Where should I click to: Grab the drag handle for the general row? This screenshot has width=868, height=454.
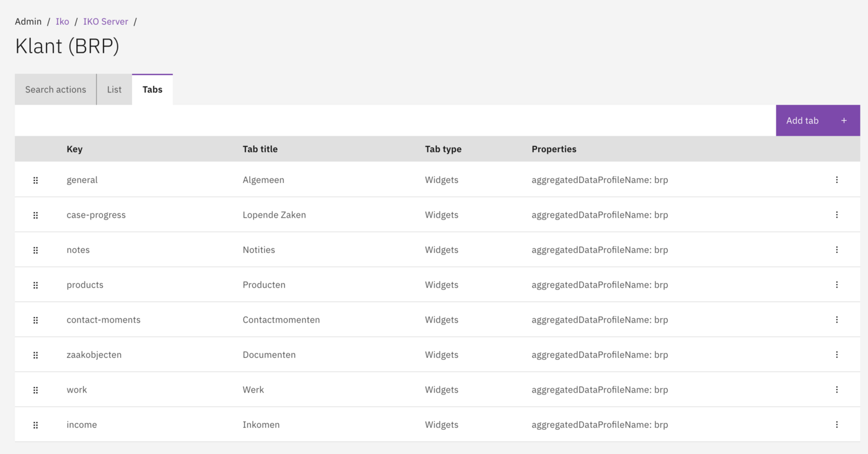click(x=35, y=180)
